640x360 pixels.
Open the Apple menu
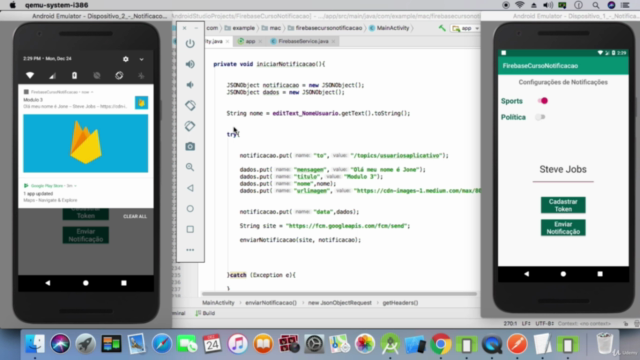[12, 5]
